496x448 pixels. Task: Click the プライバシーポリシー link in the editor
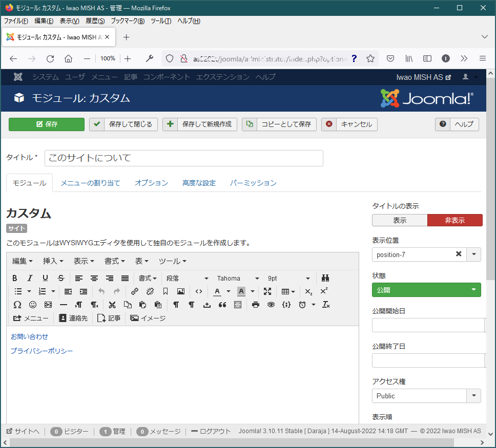coord(42,351)
